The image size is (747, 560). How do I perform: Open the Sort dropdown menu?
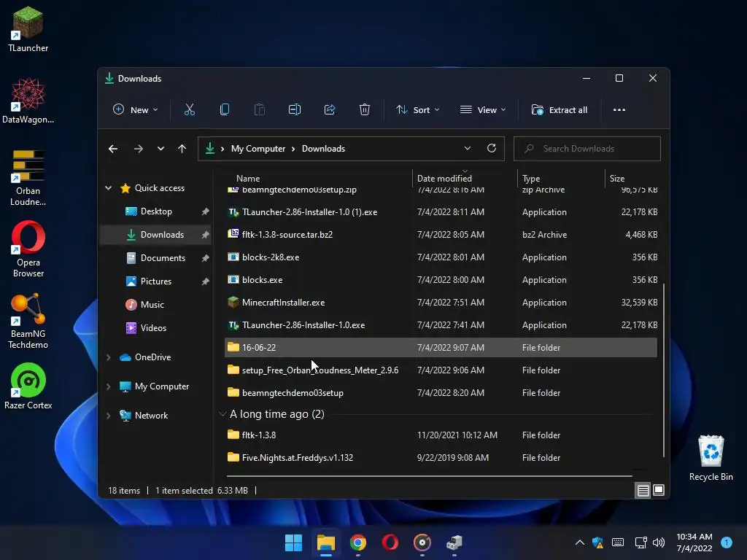[417, 110]
